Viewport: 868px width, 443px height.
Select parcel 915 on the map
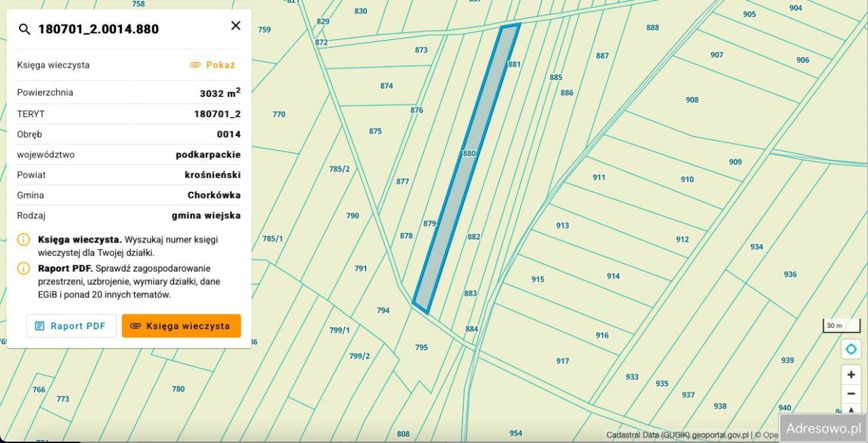tap(538, 279)
